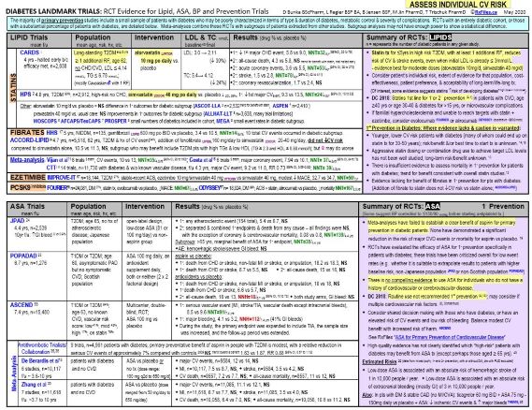Click the CARDS trial name link
Image resolution: width=532 pixels, height=410 pixels.
click(x=30, y=52)
